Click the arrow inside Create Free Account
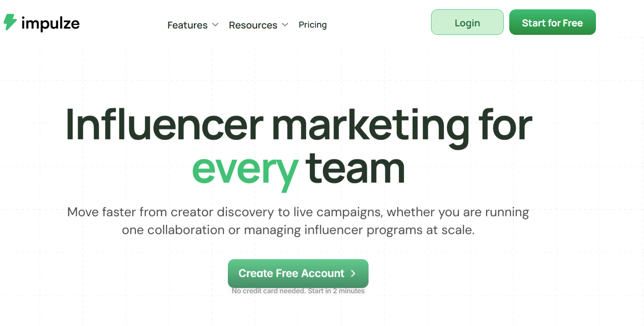The image size is (644, 326). (353, 273)
